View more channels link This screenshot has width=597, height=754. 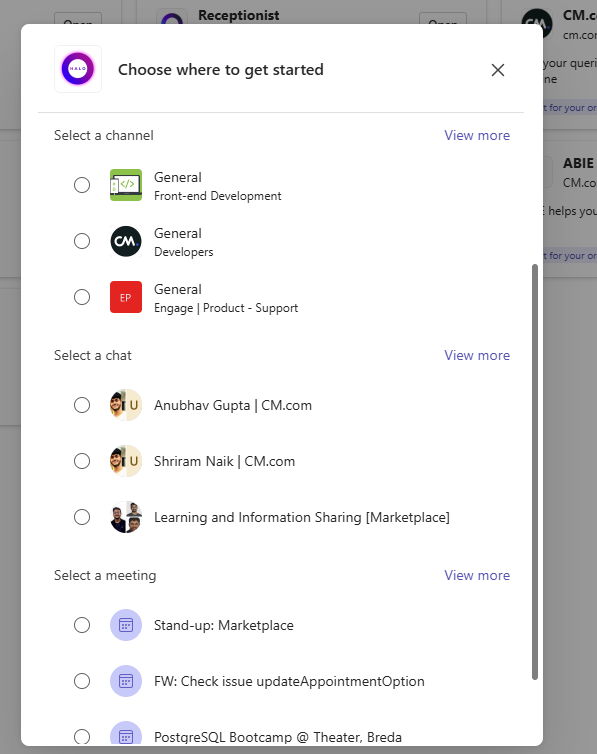point(477,136)
